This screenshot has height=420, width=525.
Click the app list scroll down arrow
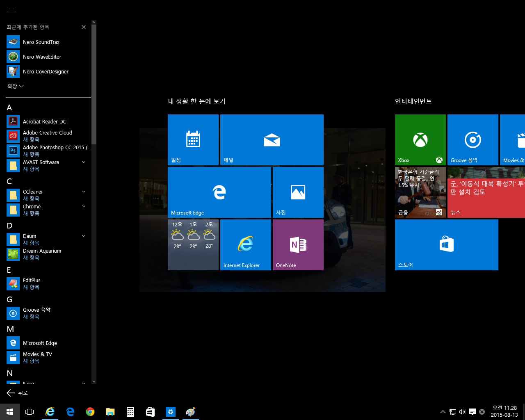pos(94,381)
